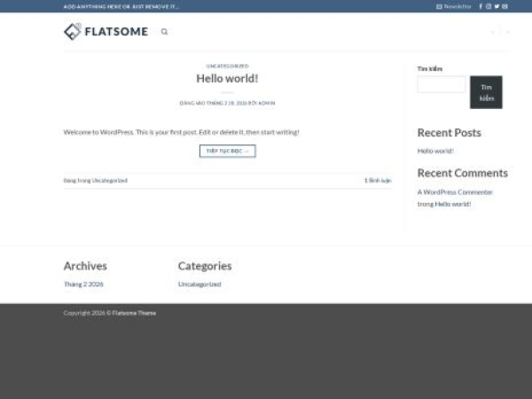Screen dimensions: 532x399
Task: Open the Newsletter link in top bar
Action: point(454,6)
